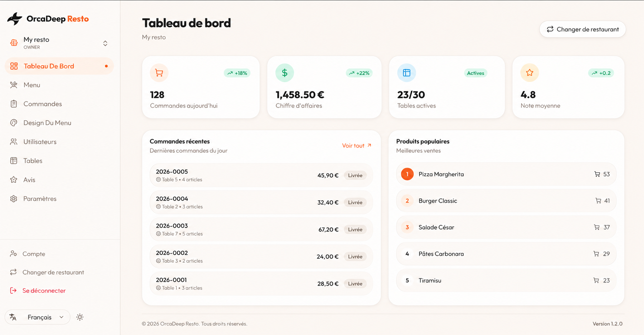Click the Commandes clipboard icon
The width and height of the screenshot is (644, 335).
(x=14, y=104)
